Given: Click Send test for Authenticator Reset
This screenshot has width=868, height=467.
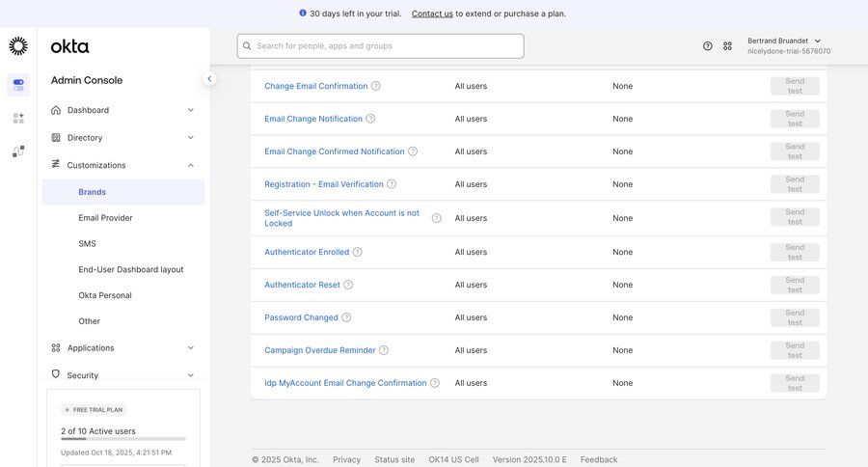Looking at the screenshot, I should pyautogui.click(x=795, y=285).
